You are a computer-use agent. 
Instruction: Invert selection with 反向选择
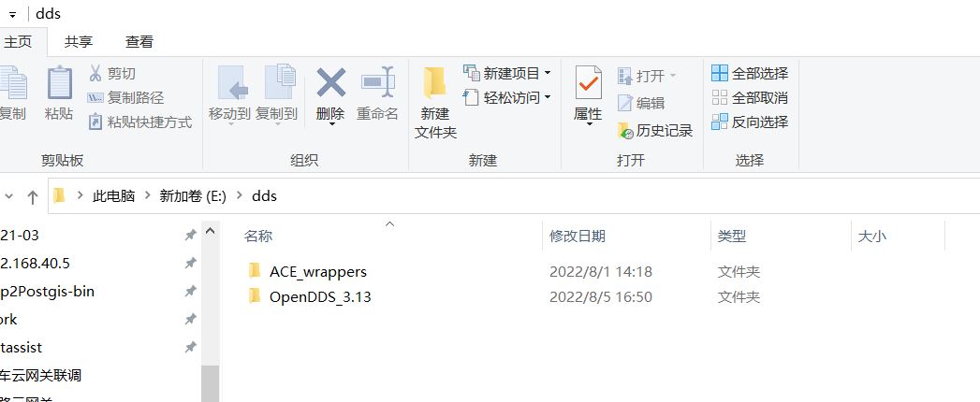point(750,122)
